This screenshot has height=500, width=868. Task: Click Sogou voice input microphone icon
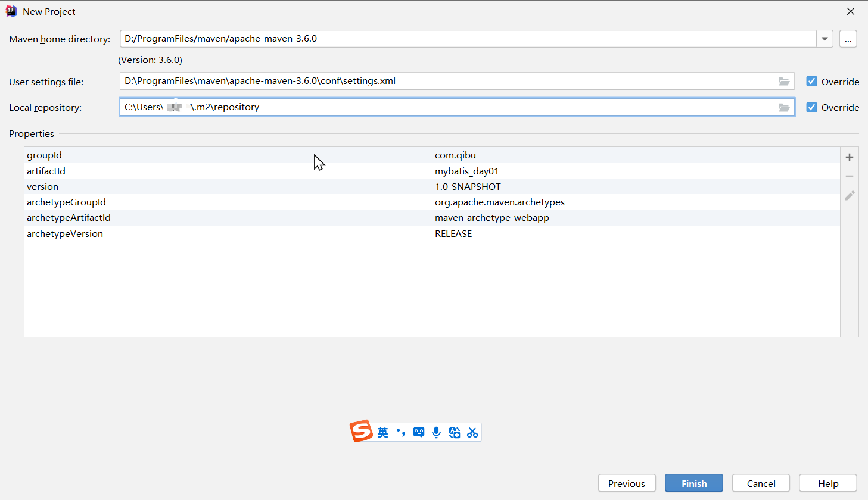pyautogui.click(x=437, y=432)
